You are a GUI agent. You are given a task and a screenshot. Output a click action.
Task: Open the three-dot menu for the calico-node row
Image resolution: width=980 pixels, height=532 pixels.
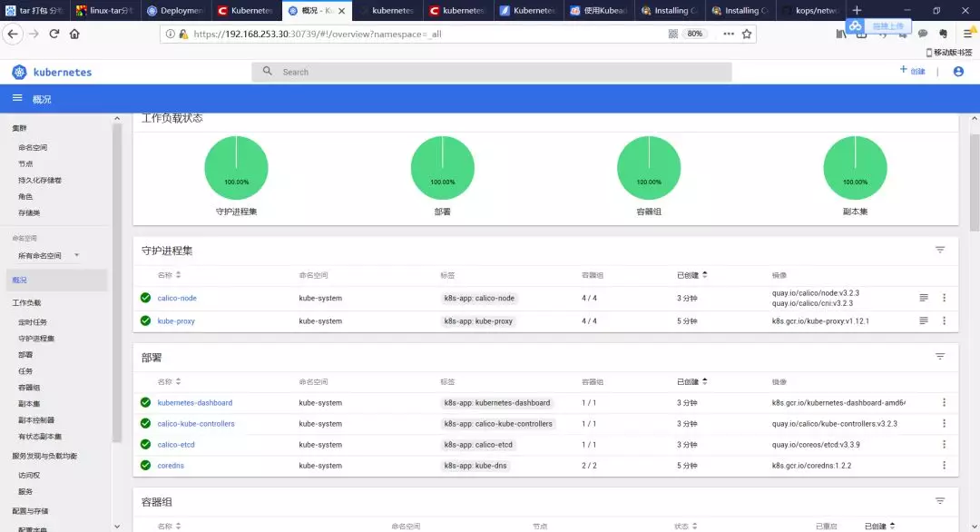pos(945,298)
